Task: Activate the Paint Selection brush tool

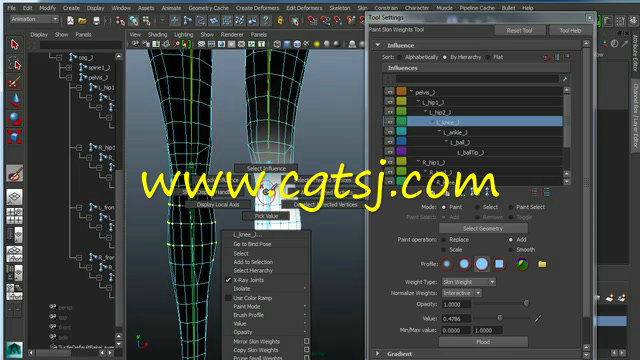Action: pyautogui.click(x=15, y=83)
